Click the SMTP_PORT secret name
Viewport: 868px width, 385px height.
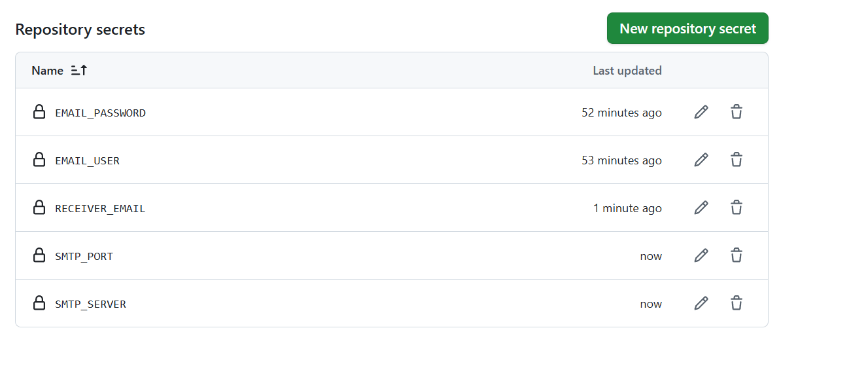click(84, 257)
